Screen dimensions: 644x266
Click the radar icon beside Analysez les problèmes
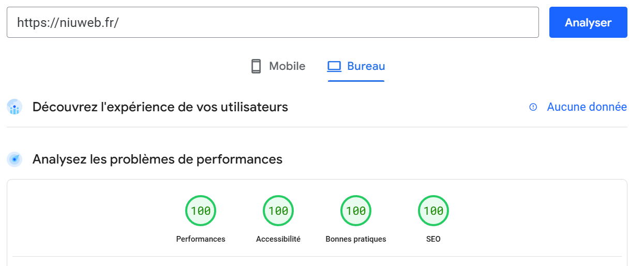(x=14, y=159)
